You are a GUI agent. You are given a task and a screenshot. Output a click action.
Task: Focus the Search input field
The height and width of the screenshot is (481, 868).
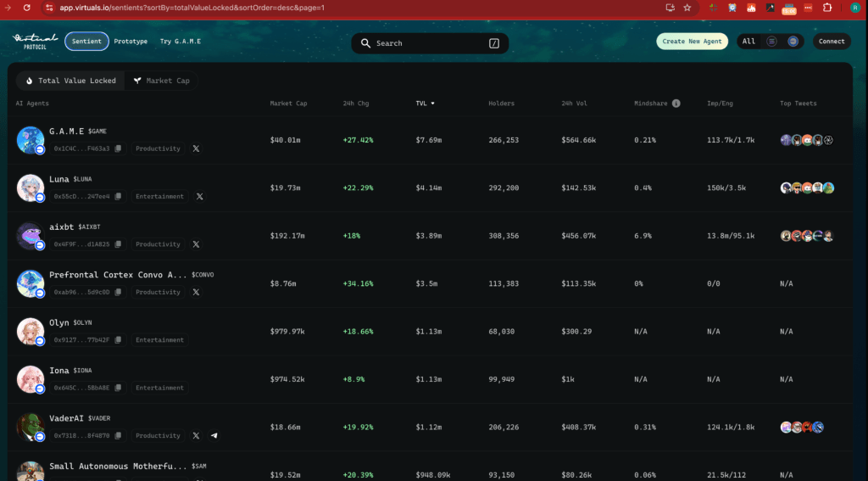click(430, 42)
